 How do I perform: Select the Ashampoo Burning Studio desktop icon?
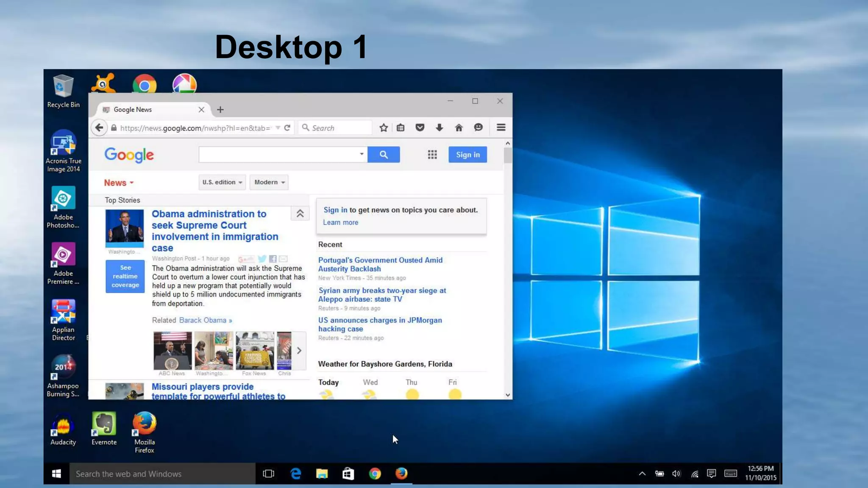pos(63,377)
